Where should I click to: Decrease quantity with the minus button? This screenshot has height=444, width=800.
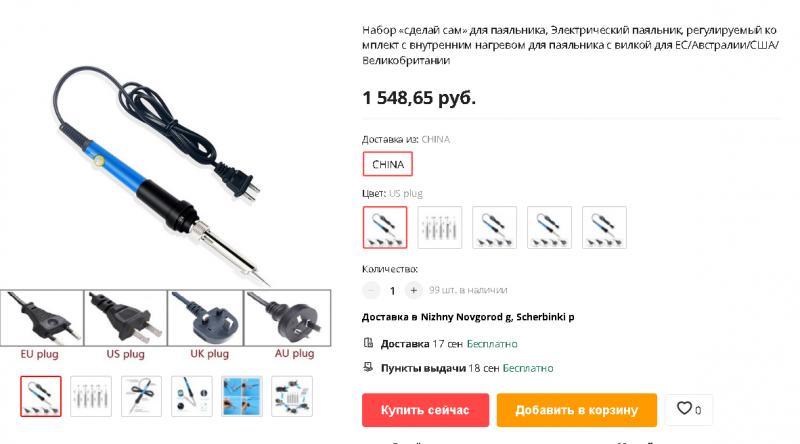tap(371, 290)
